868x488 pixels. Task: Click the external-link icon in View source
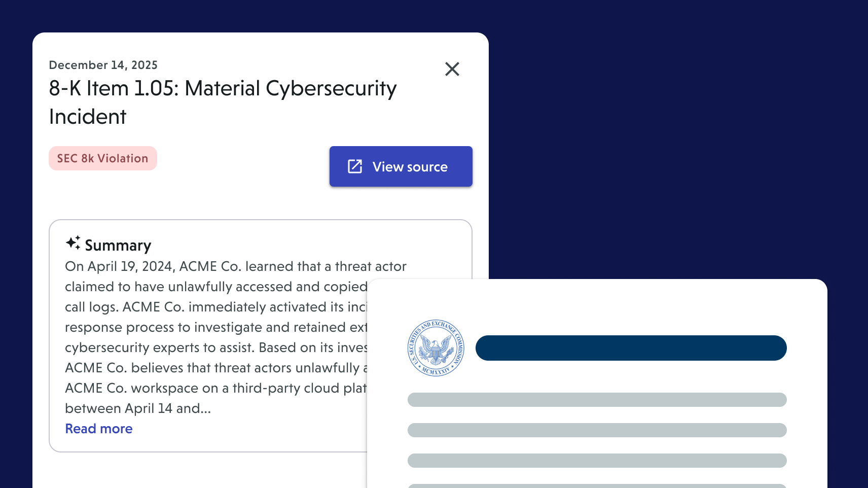355,166
